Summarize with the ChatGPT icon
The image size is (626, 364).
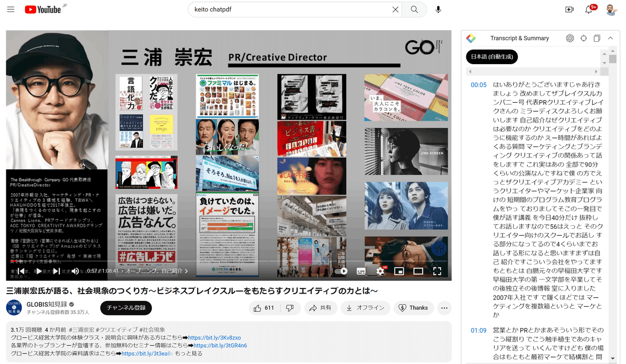[570, 38]
